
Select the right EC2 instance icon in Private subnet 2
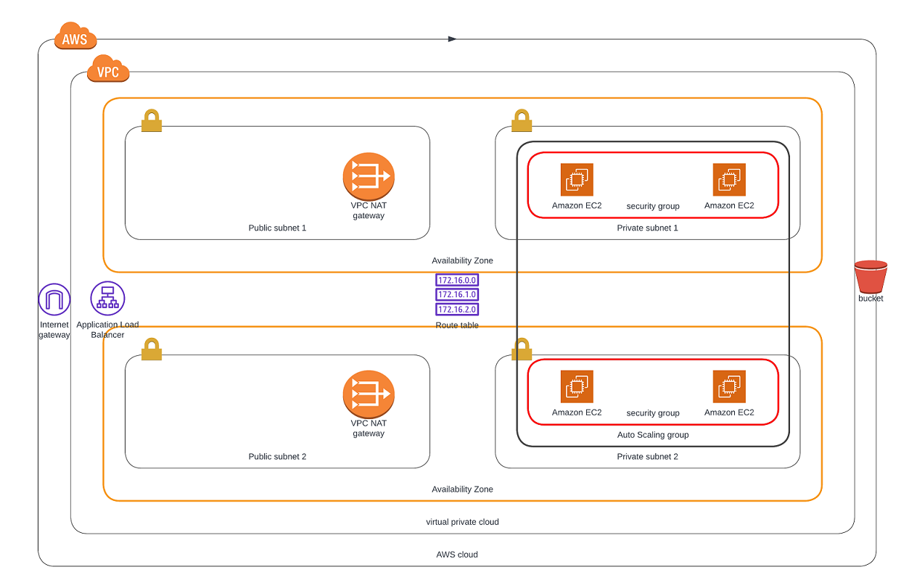(729, 386)
